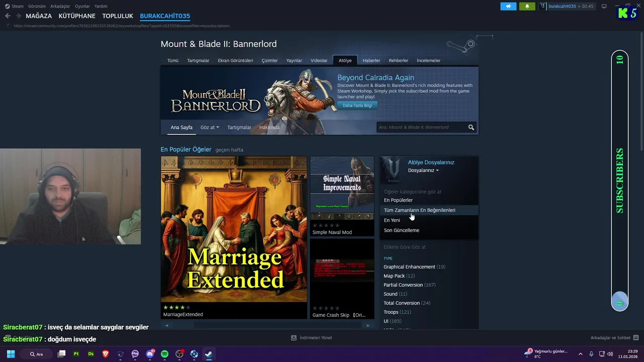The height and width of the screenshot is (362, 644).
Task: Click the Steam logo in the workshop header
Action: tap(460, 46)
